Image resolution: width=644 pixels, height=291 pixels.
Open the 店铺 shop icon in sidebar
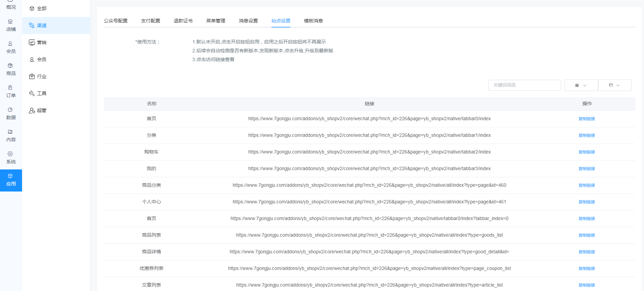(x=11, y=22)
